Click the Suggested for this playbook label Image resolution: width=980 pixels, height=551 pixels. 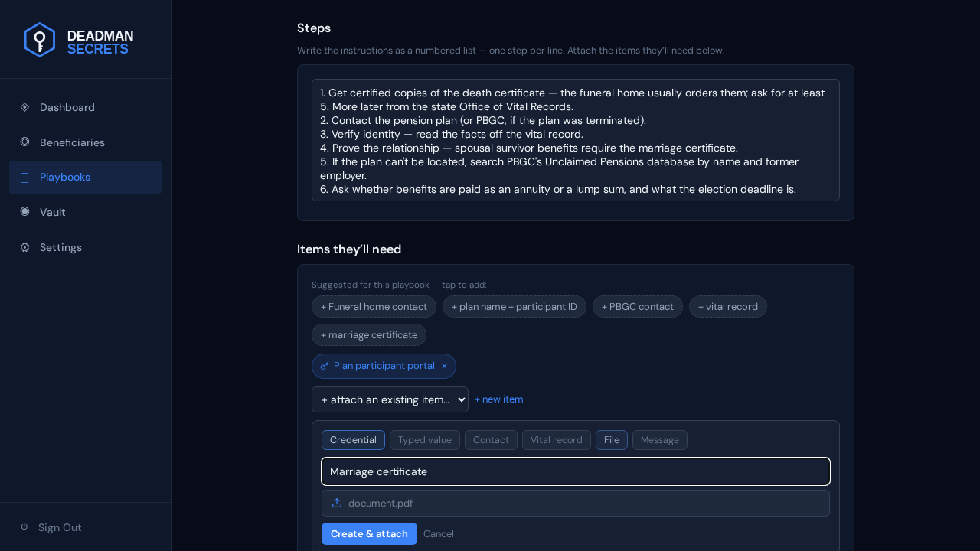point(399,285)
